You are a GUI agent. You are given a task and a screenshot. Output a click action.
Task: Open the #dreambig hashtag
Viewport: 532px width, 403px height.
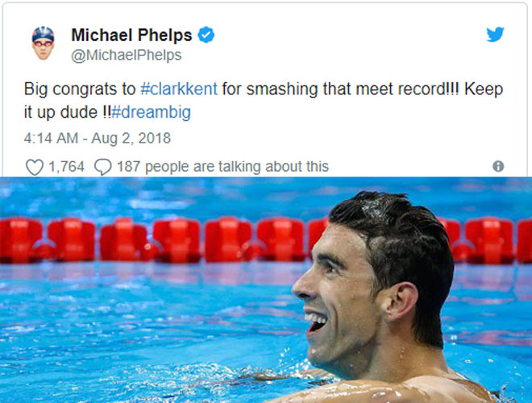(x=156, y=112)
